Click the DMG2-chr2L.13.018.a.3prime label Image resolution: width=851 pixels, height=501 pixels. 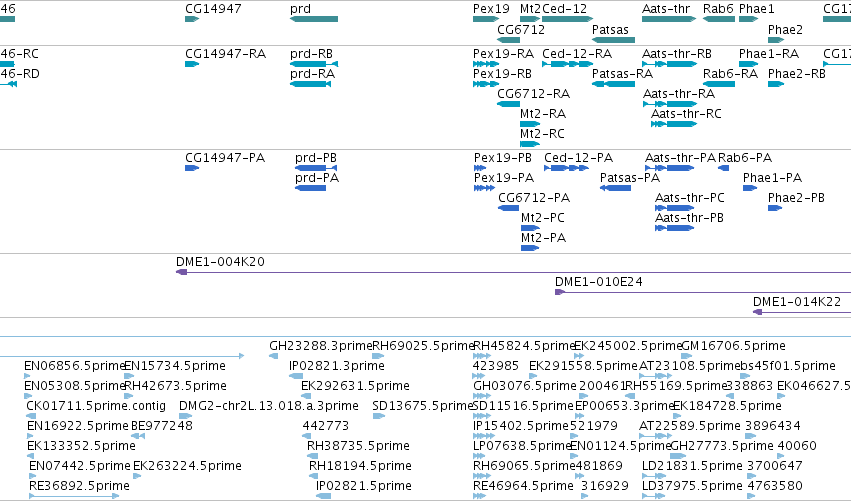tap(269, 406)
